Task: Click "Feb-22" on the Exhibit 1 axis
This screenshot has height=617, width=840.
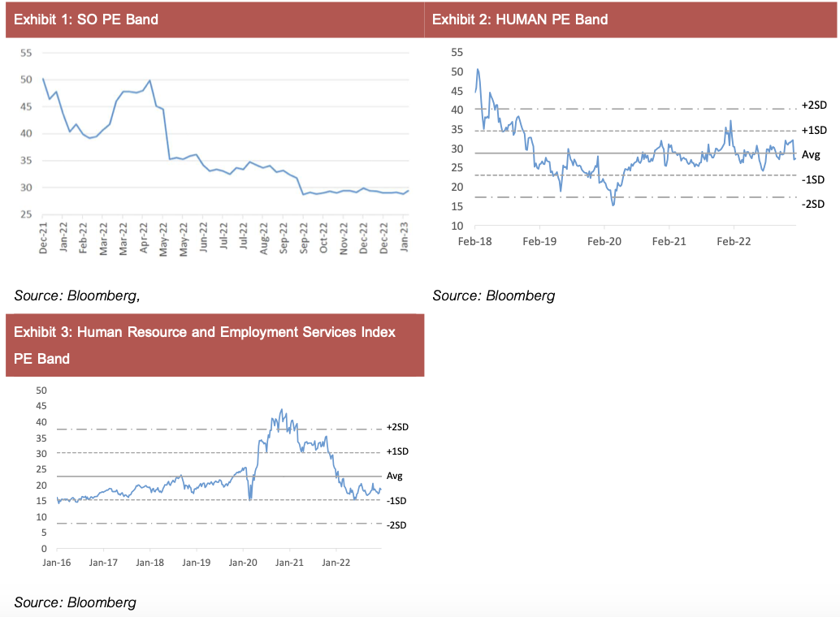Action: tap(83, 238)
